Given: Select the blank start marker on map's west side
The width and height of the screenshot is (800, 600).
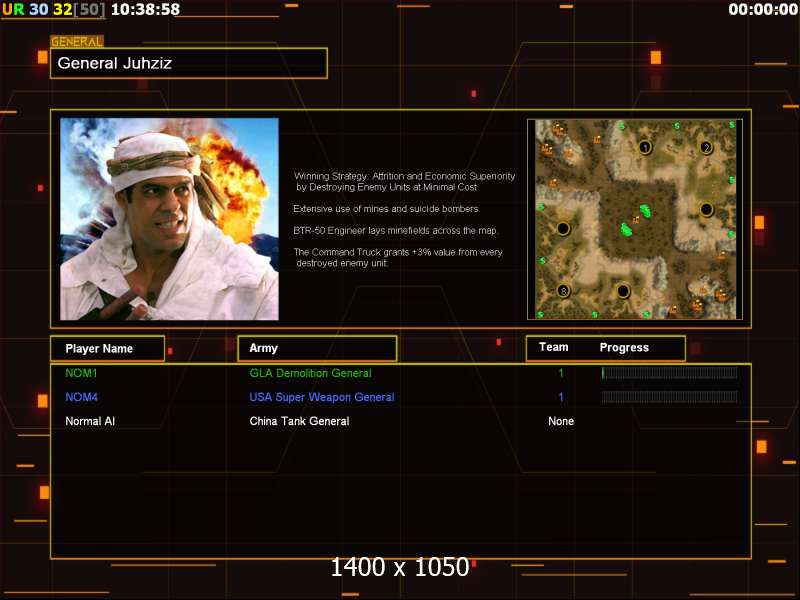Looking at the screenshot, I should (563, 228).
